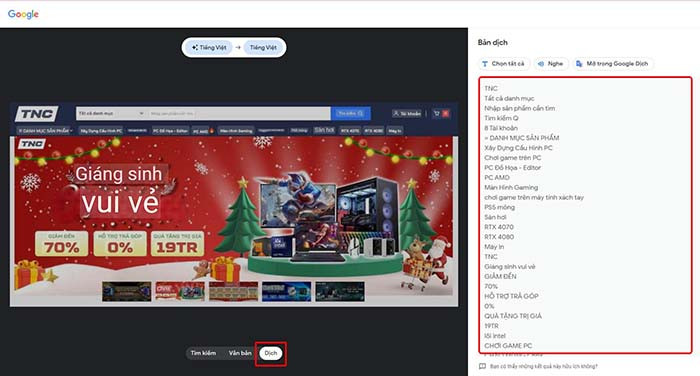Switch to the Văn bản mode

pyautogui.click(x=240, y=353)
